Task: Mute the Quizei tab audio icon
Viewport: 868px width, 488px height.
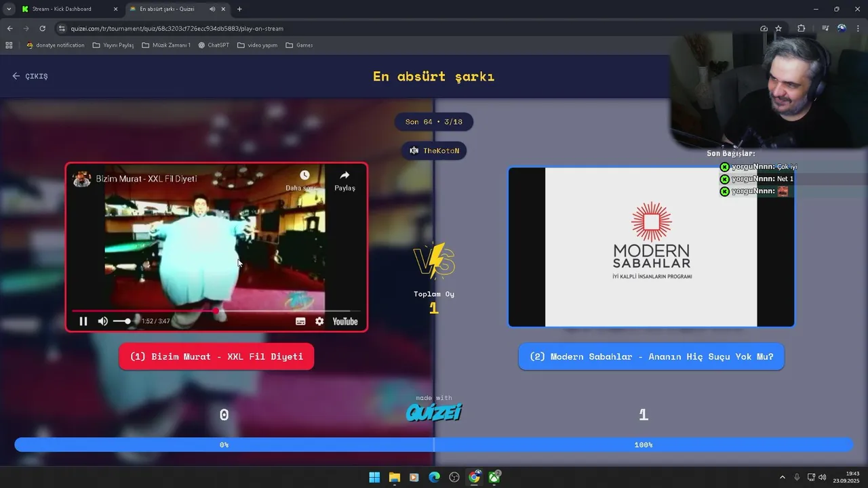Action: pos(212,9)
